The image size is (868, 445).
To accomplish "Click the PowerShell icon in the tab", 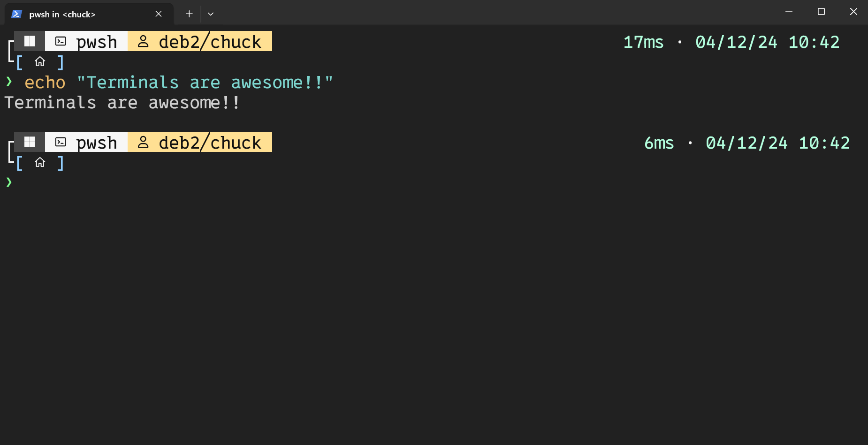I will (x=17, y=14).
